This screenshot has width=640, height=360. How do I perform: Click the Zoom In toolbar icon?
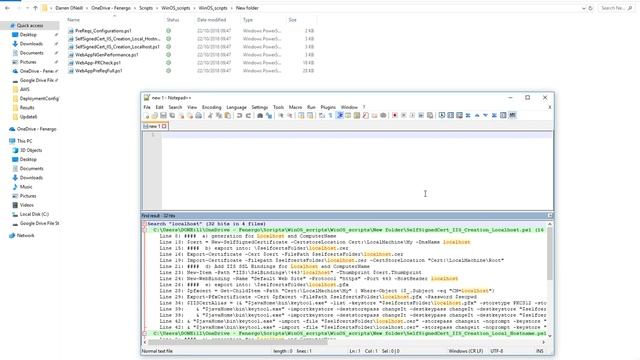(281, 116)
